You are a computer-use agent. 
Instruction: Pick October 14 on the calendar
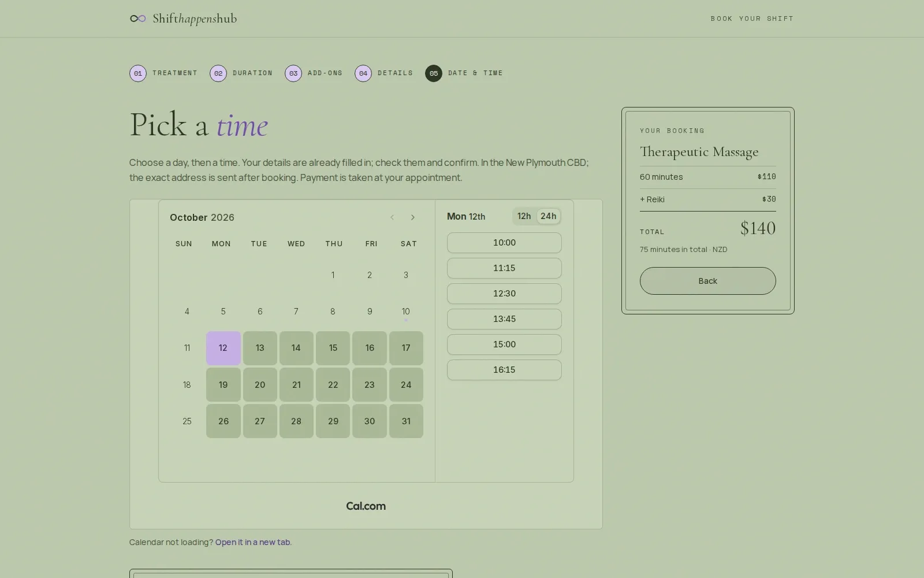point(296,348)
